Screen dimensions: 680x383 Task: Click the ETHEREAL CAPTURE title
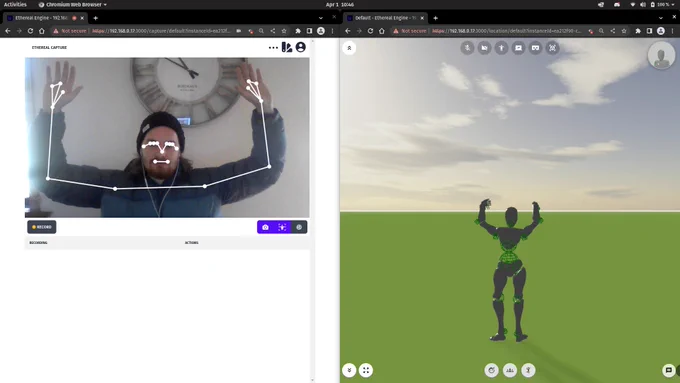click(x=49, y=47)
